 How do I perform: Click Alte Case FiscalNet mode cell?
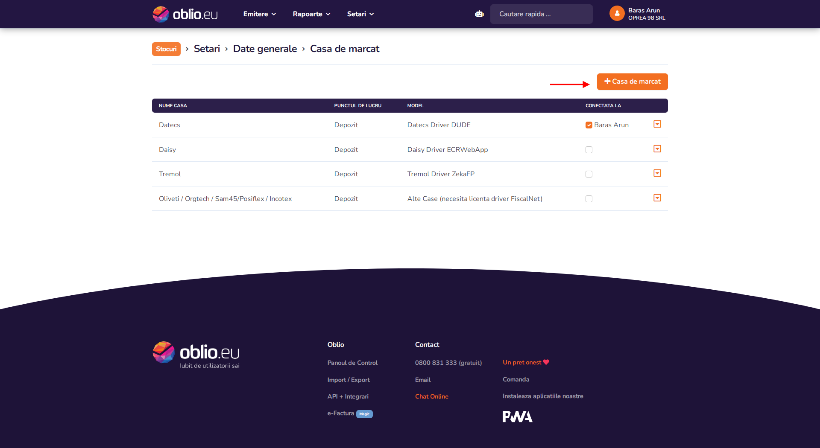(475, 199)
